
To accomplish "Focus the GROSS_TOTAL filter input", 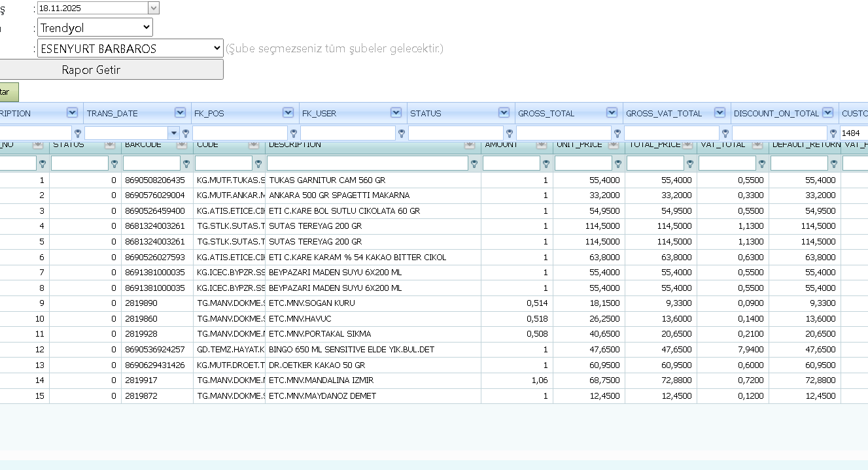I will (564, 133).
